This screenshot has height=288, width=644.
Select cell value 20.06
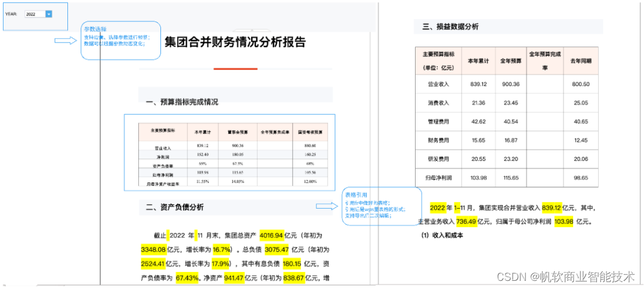581,159
